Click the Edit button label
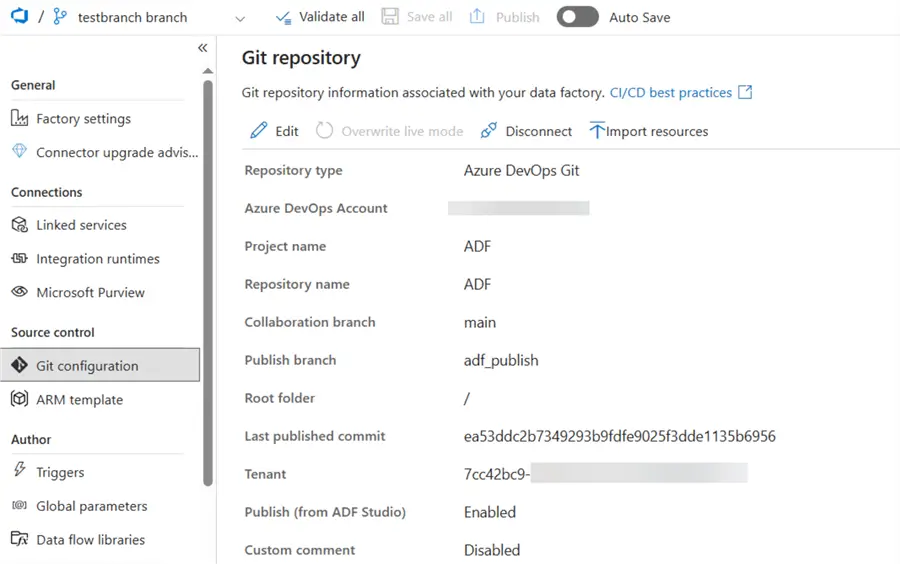 coord(286,131)
